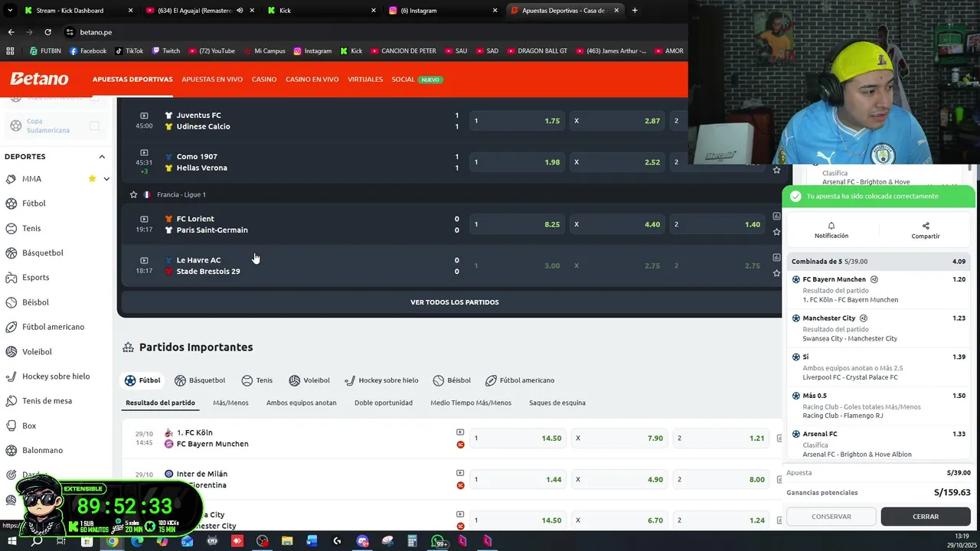The width and height of the screenshot is (980, 551).
Task: Select the Béisbol icon in sidebar
Action: (x=11, y=302)
